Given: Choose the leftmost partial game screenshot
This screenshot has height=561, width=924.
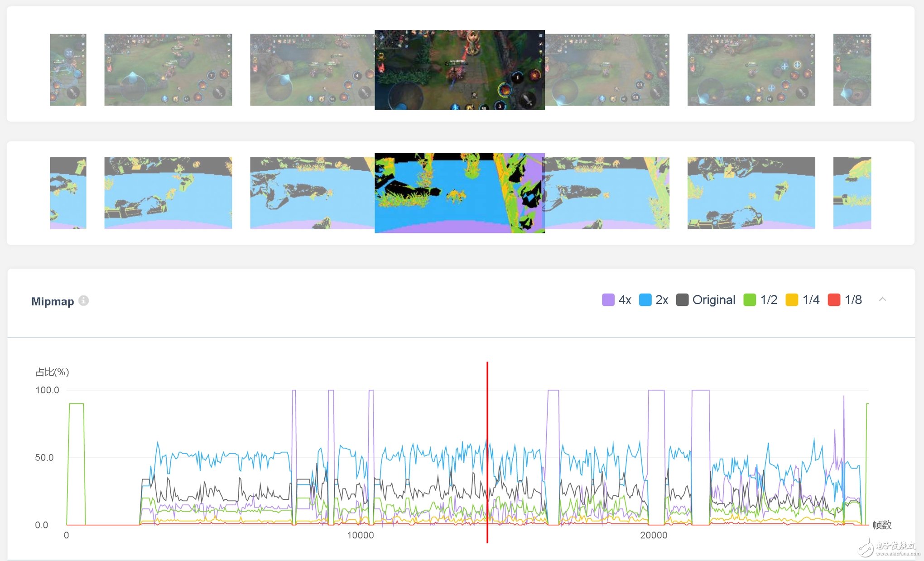Looking at the screenshot, I should pyautogui.click(x=68, y=70).
